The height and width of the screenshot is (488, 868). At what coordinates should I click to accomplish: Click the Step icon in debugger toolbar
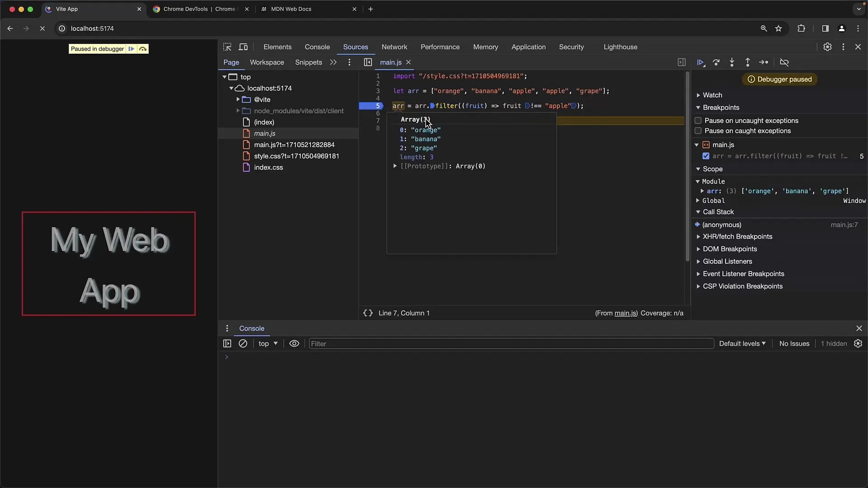coord(764,62)
